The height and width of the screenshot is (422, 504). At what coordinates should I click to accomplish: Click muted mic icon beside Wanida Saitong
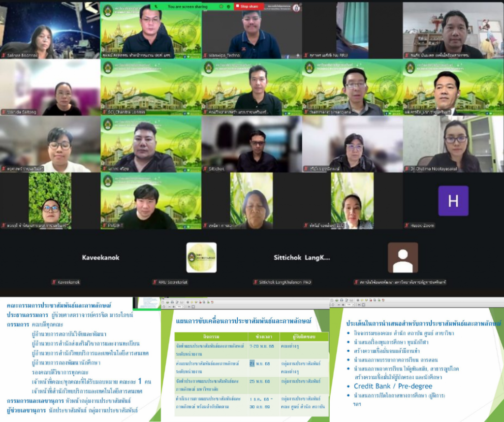click(x=4, y=112)
